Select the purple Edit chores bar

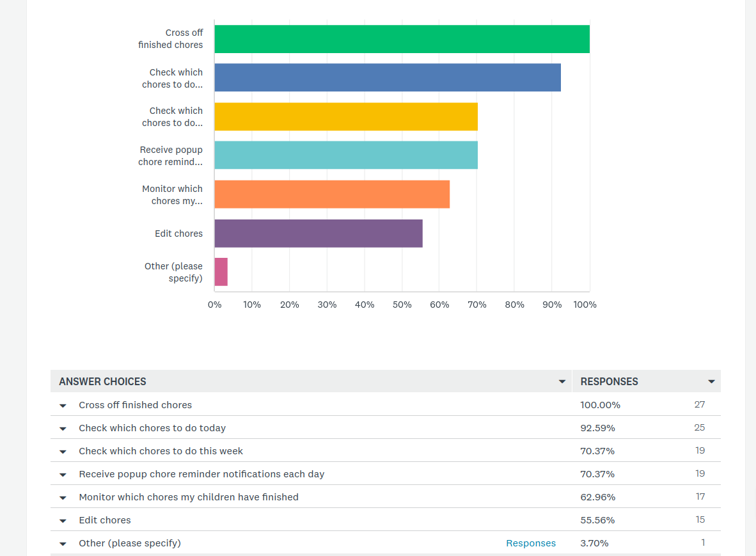(x=319, y=234)
